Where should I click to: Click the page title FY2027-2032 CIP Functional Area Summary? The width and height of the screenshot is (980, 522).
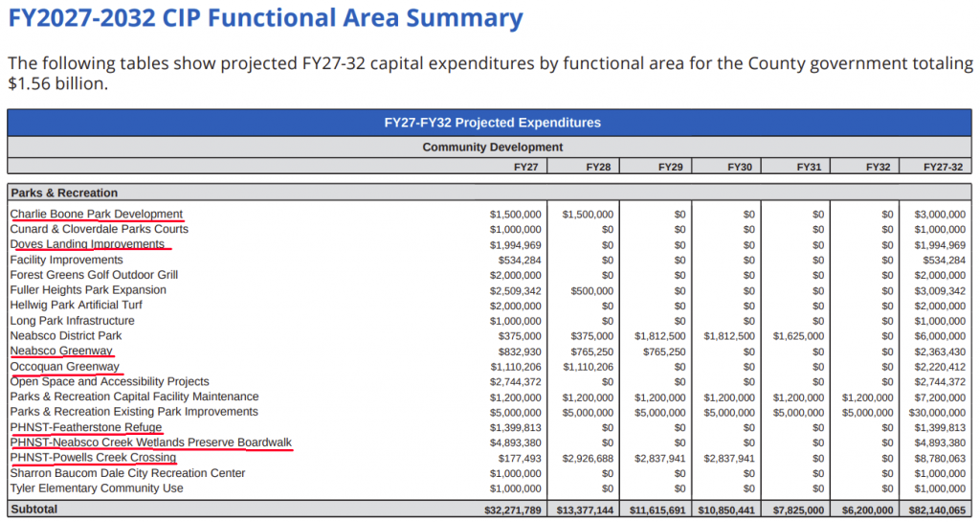[x=266, y=19]
